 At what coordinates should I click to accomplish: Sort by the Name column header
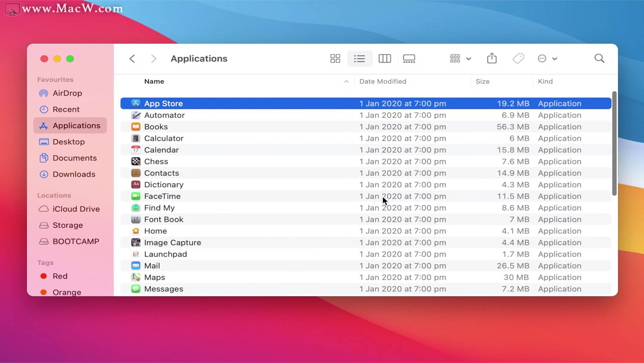click(154, 82)
